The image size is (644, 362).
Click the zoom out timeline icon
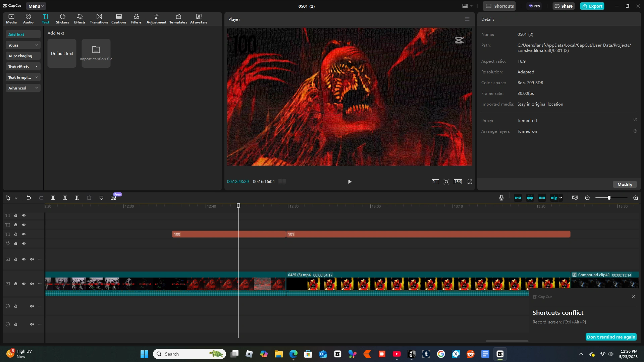point(587,198)
